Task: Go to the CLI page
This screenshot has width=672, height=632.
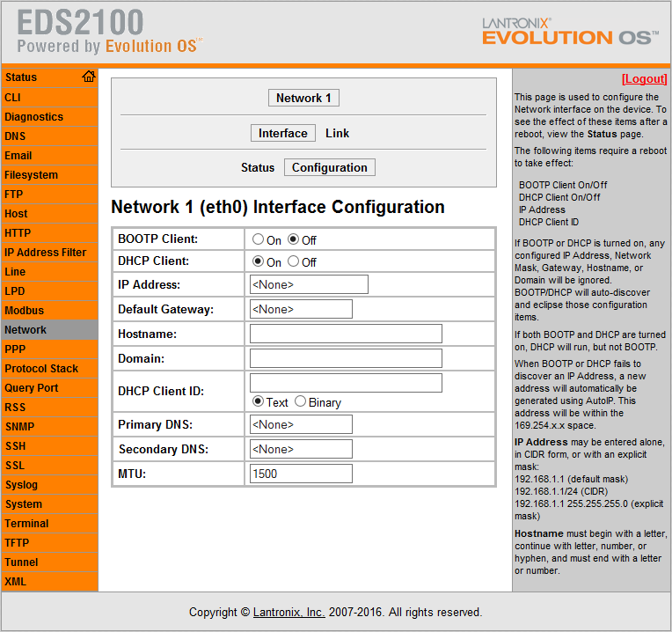Action: click(50, 98)
